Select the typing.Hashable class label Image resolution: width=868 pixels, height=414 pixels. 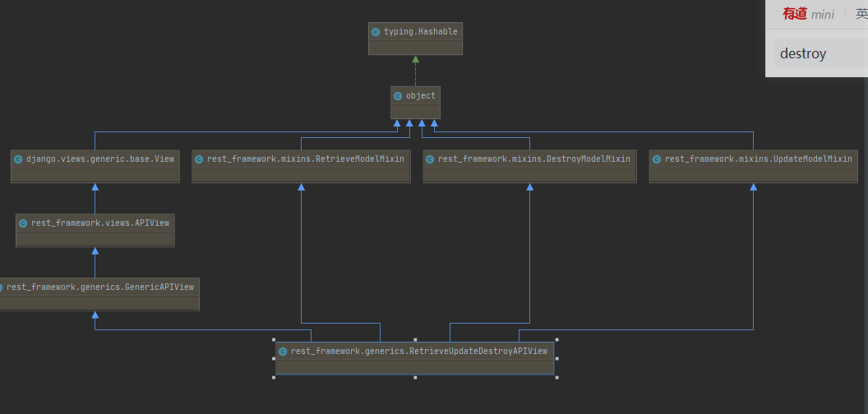click(x=421, y=32)
